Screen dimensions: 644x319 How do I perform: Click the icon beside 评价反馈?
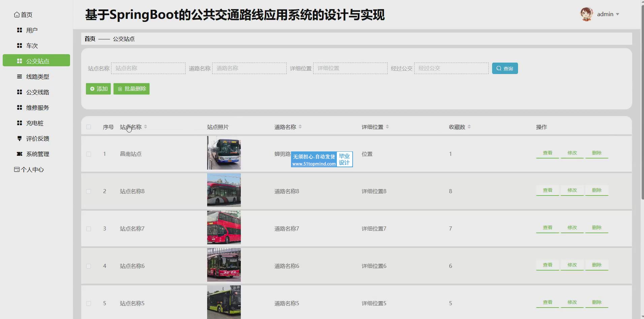point(20,139)
